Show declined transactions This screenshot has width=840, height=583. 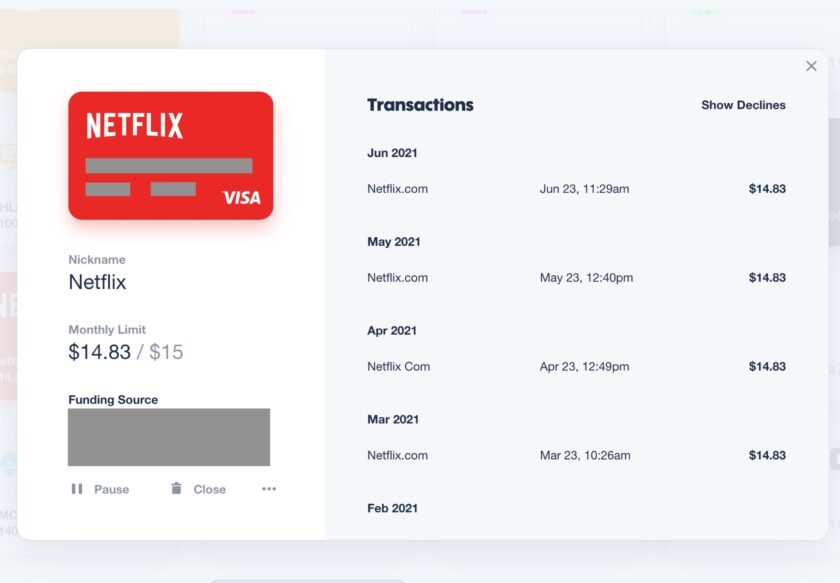743,105
